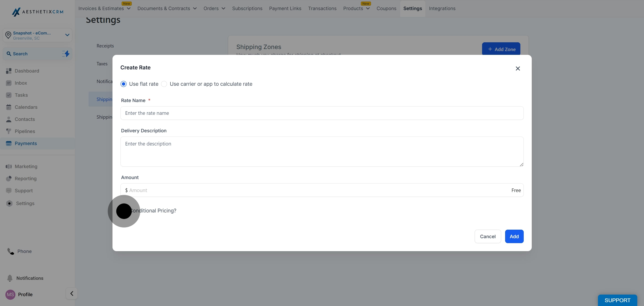644x306 pixels.
Task: Click the Phone handset icon
Action: click(x=11, y=251)
